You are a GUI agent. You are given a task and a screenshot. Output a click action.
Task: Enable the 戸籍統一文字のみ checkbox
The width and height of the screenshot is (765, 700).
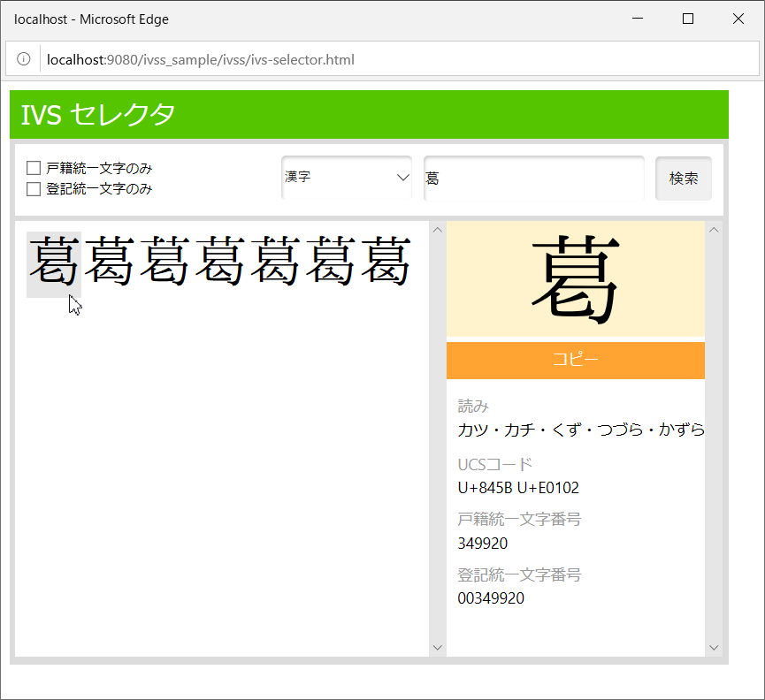[x=34, y=168]
